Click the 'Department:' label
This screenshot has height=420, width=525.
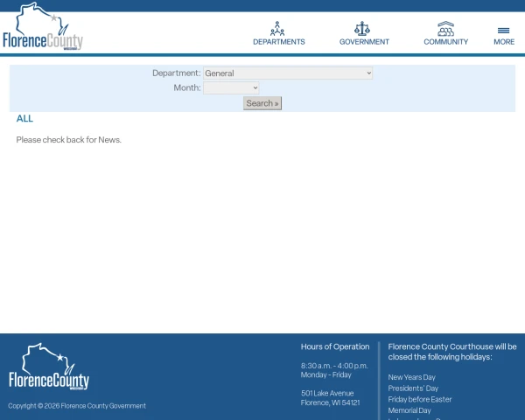[177, 73]
